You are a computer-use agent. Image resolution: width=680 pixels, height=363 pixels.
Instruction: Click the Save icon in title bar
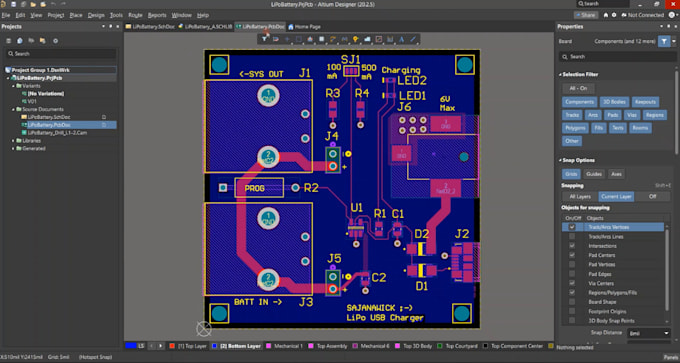pos(13,4)
